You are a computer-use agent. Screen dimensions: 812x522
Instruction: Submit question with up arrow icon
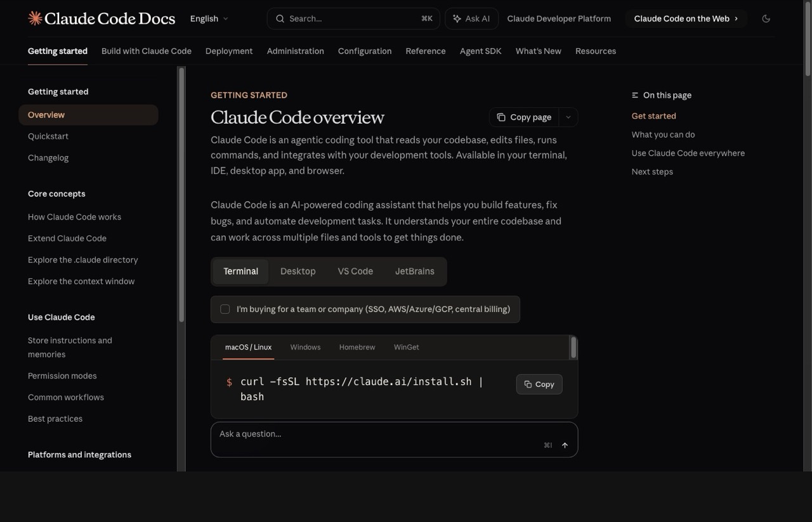[565, 445]
